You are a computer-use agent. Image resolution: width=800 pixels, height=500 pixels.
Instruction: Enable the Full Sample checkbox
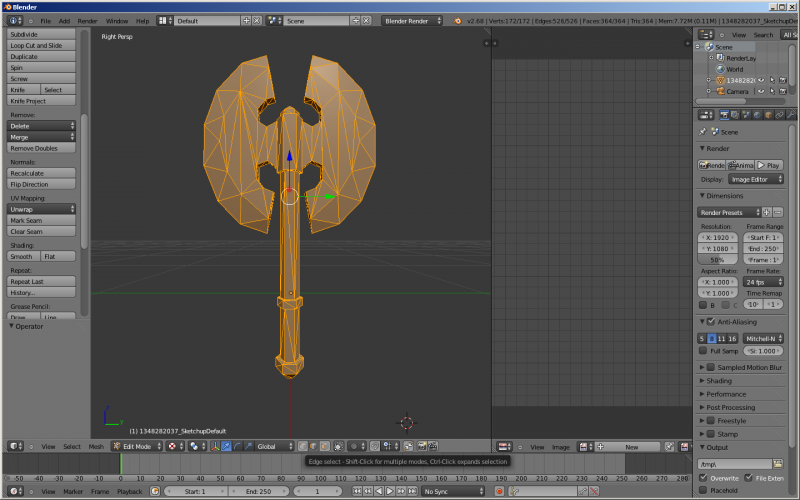(x=703, y=351)
